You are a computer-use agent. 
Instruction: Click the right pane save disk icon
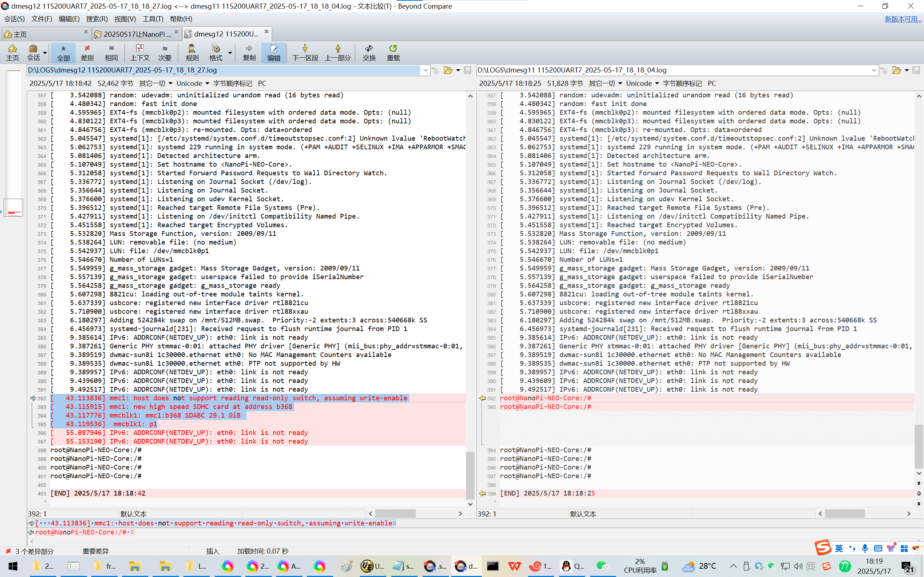(916, 70)
